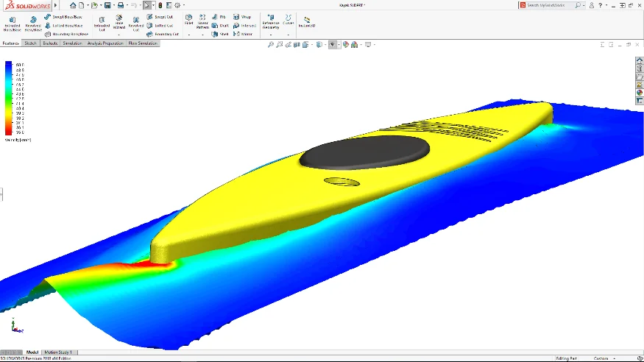Image resolution: width=644 pixels, height=362 pixels.
Task: Click the Mirror button
Action: click(x=243, y=34)
